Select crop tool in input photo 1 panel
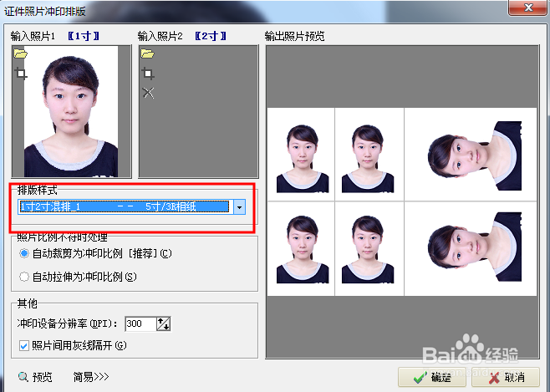The image size is (550, 392). (x=21, y=74)
